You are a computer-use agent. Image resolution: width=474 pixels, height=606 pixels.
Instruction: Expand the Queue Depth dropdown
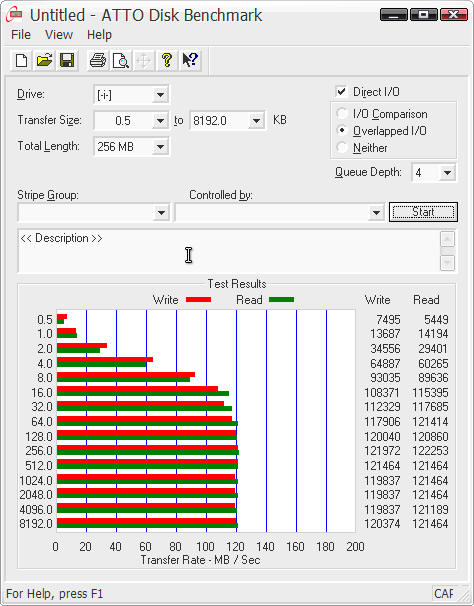[447, 172]
